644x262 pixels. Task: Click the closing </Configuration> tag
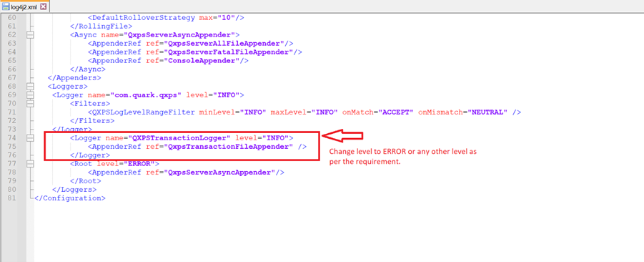(70, 198)
